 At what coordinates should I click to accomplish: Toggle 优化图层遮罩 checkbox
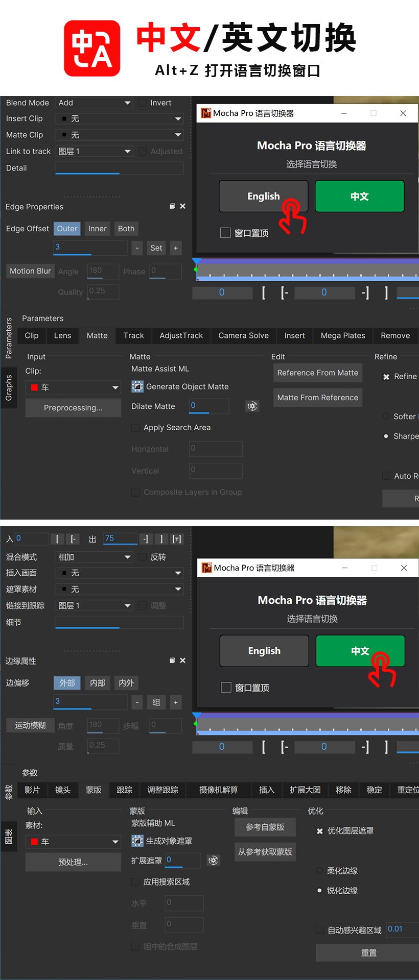[x=319, y=831]
